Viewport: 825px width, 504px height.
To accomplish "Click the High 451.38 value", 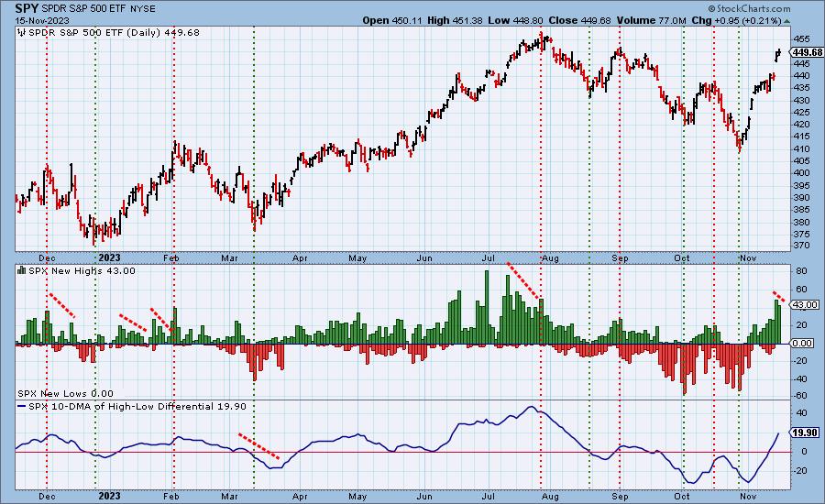I will [x=455, y=20].
